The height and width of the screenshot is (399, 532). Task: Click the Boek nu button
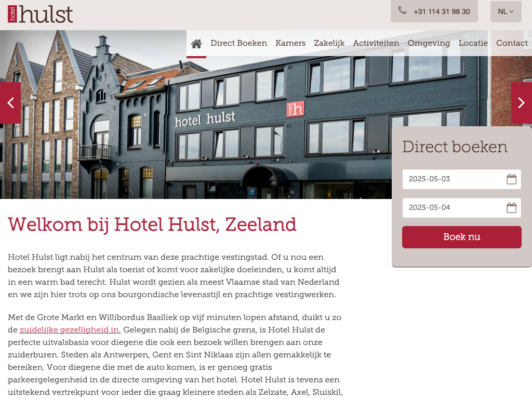pos(461,237)
